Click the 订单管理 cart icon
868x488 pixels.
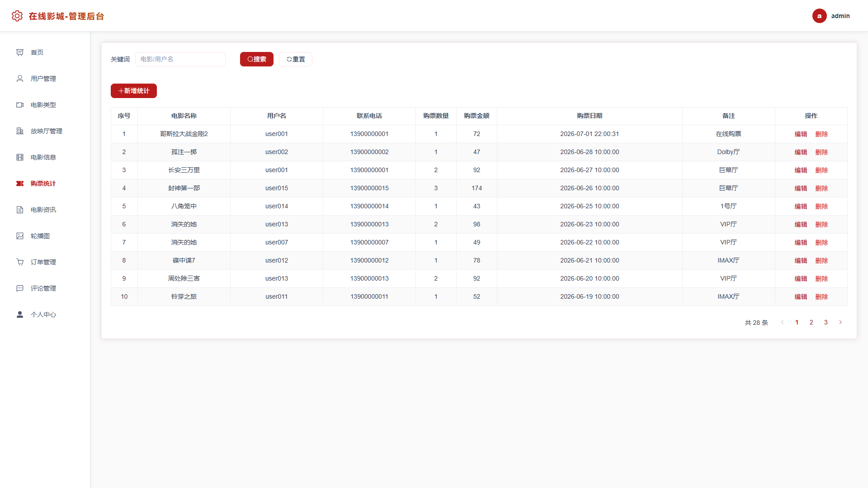coord(20,262)
